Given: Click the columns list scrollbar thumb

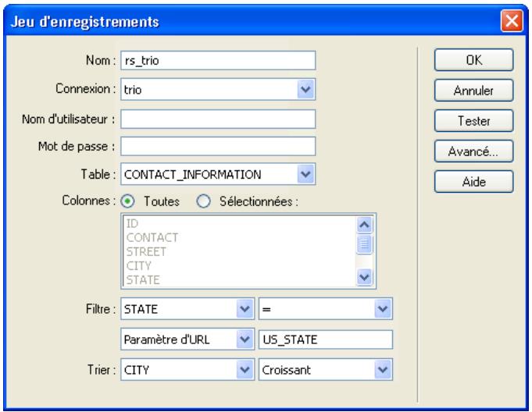Looking at the screenshot, I should click(364, 244).
